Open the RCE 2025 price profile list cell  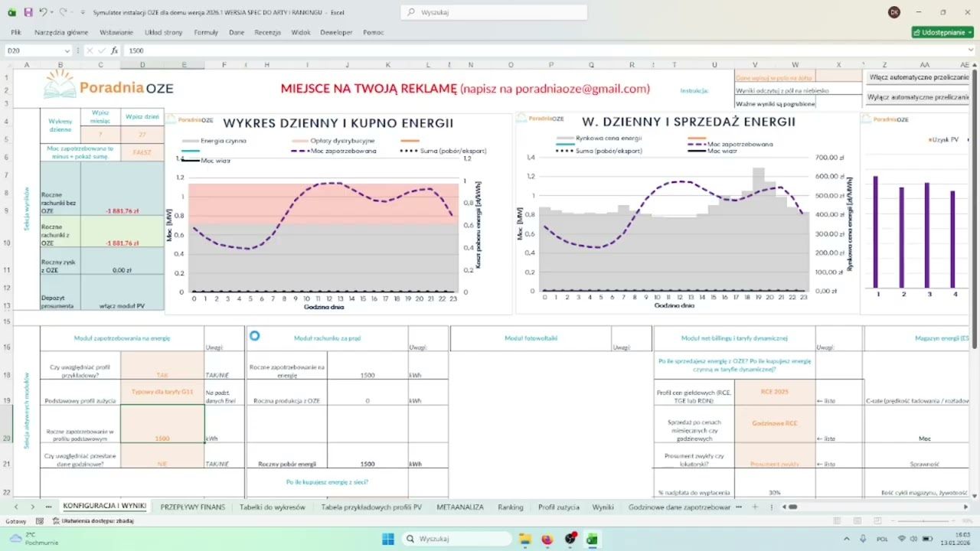774,392
